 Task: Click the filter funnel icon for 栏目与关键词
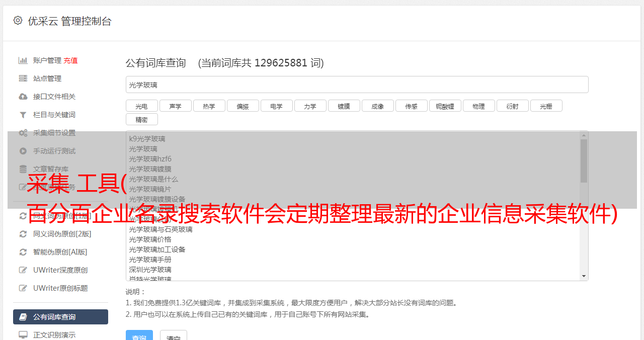[23, 115]
